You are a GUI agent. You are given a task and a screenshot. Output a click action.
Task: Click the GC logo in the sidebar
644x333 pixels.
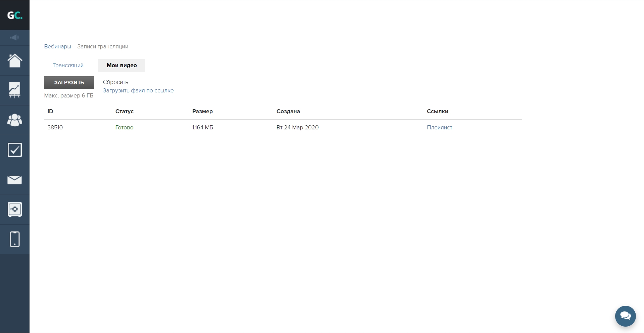pyautogui.click(x=15, y=15)
